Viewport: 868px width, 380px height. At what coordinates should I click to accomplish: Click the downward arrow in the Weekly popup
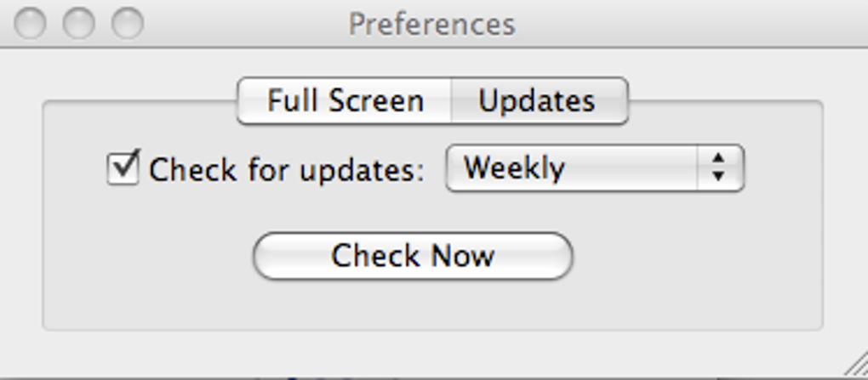coord(719,177)
